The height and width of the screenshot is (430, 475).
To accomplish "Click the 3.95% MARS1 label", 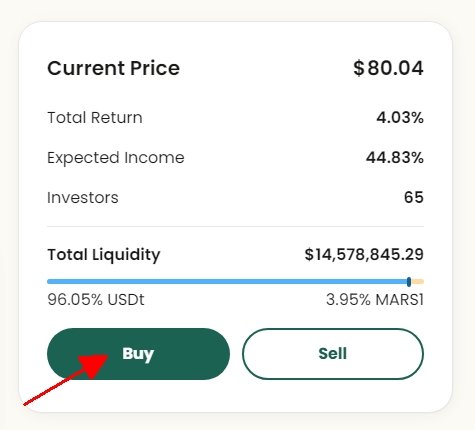I will point(375,299).
